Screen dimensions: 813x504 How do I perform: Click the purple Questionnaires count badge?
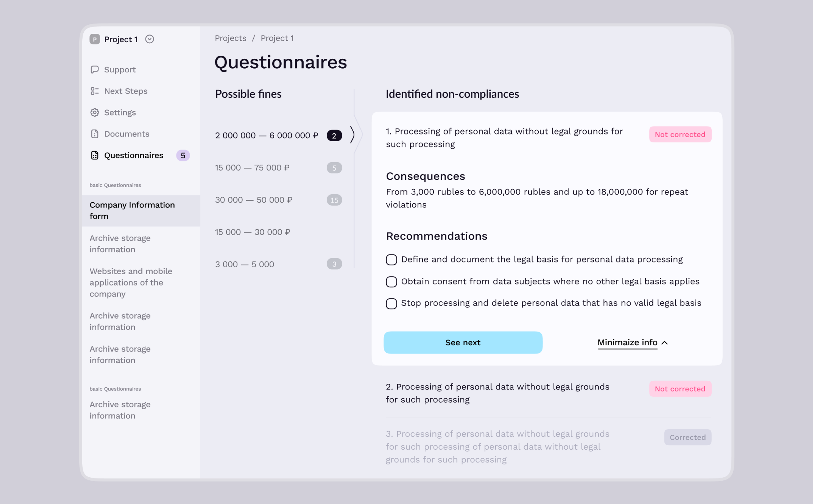[x=183, y=155]
